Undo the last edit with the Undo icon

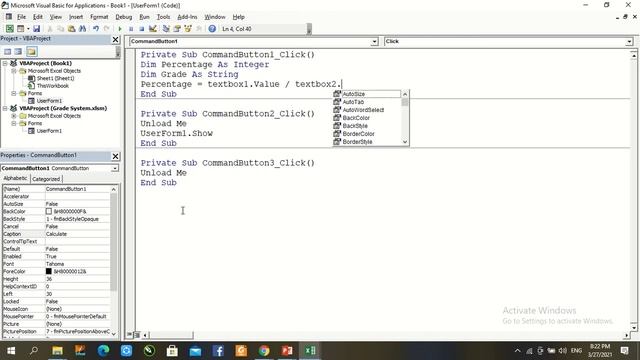tap(96, 29)
